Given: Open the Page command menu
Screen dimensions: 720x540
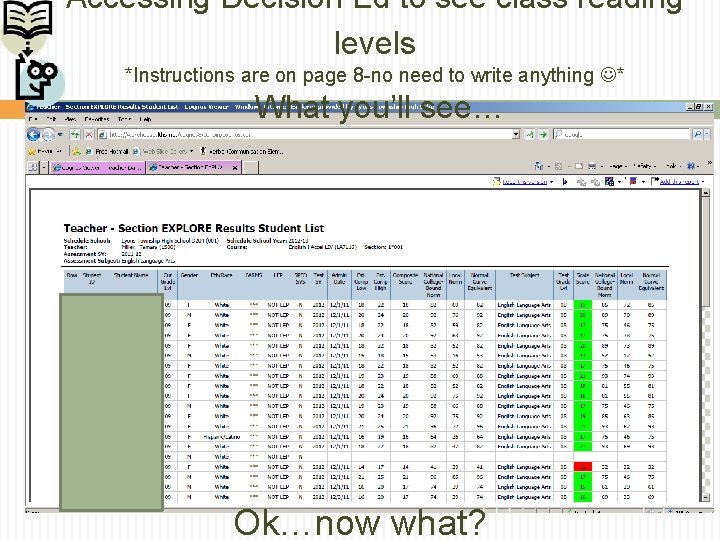Looking at the screenshot, I should pos(618,166).
